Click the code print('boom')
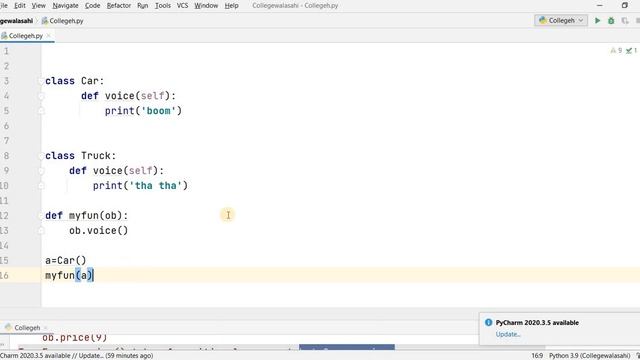Viewport: 640px width, 360px height. 143,111
